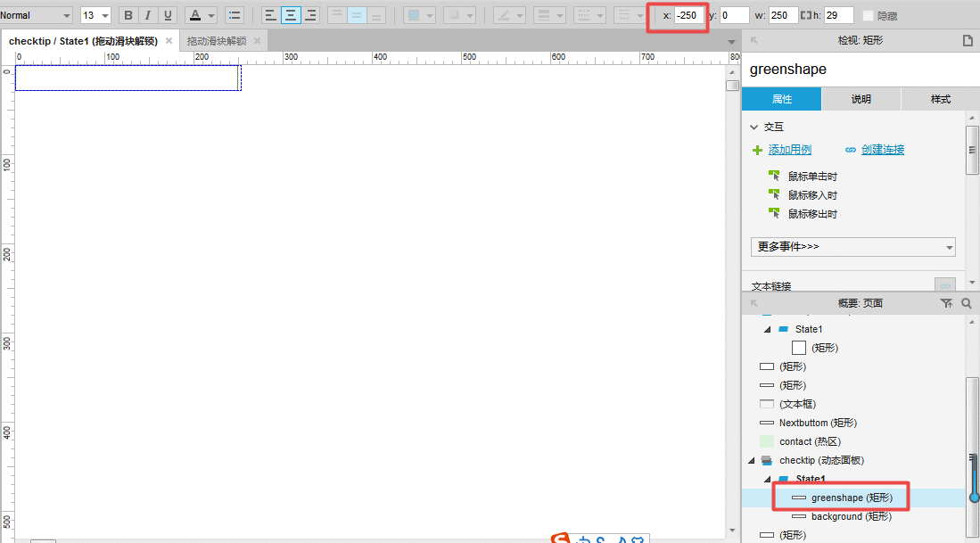Toggle underline text formatting

(x=169, y=15)
